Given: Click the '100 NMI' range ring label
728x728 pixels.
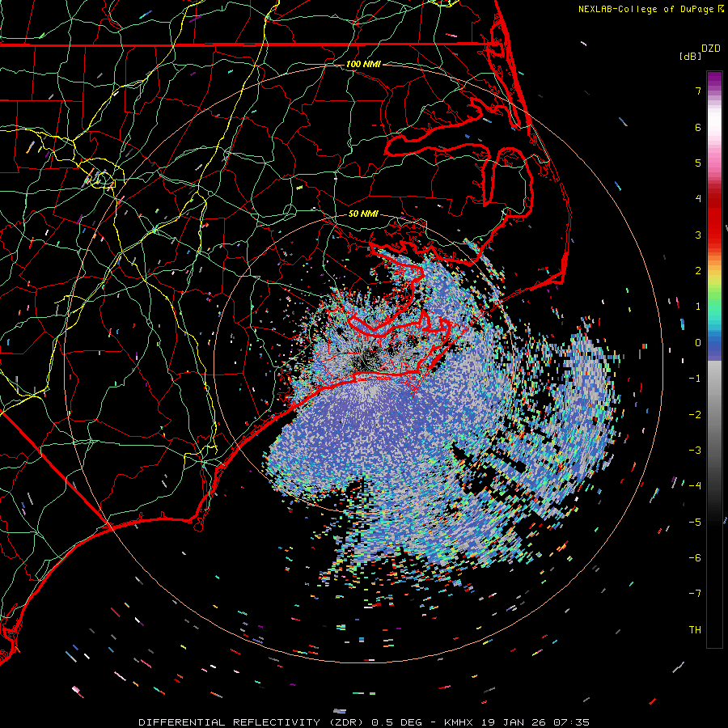Looking at the screenshot, I should click(363, 64).
